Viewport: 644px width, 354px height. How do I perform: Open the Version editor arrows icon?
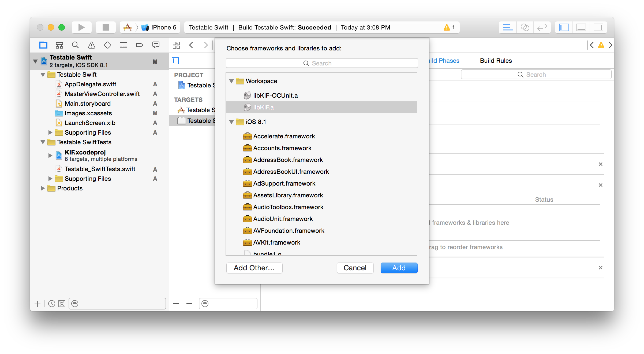click(x=542, y=27)
